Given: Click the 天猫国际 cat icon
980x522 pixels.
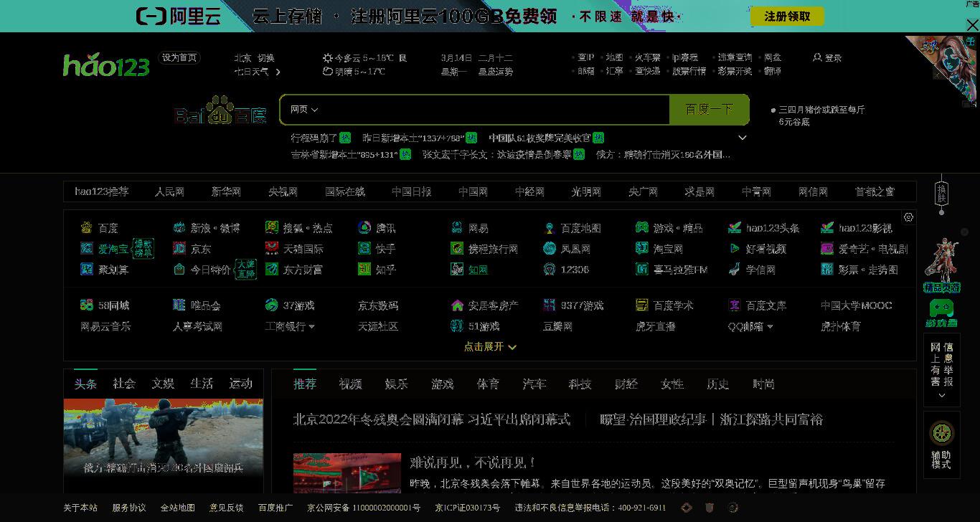Looking at the screenshot, I should pyautogui.click(x=272, y=249).
